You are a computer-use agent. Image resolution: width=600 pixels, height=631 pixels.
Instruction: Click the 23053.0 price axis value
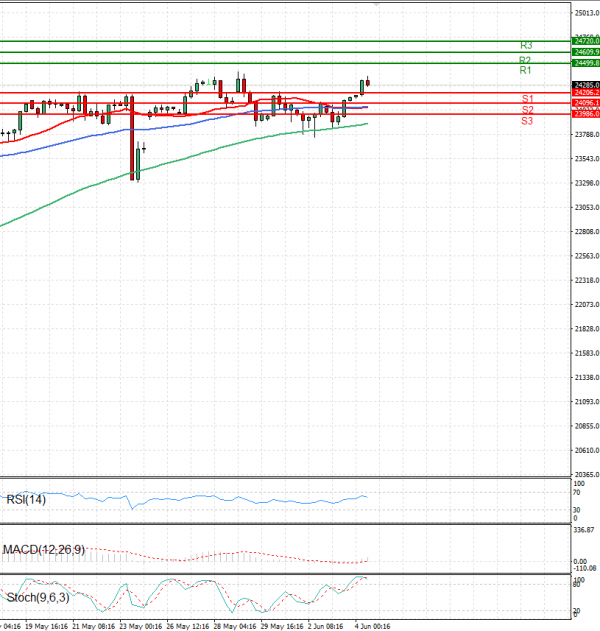click(587, 207)
